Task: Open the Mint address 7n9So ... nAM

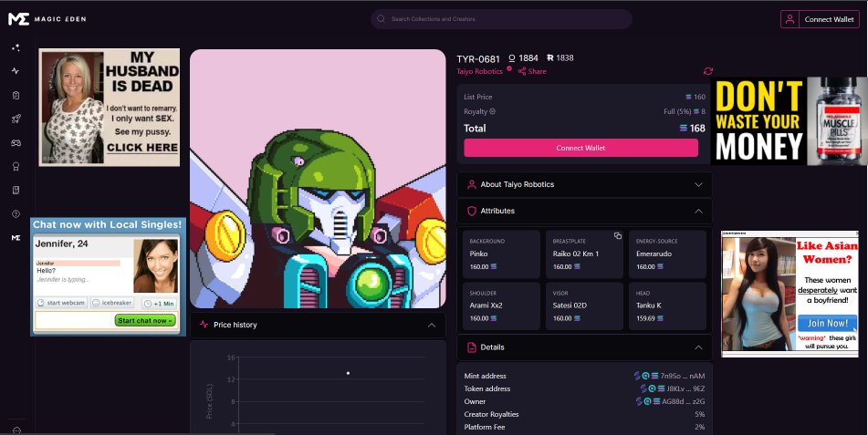Action: 683,376
